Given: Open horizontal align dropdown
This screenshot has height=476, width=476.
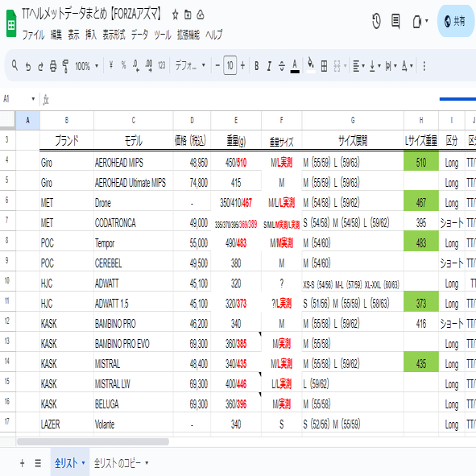Looking at the screenshot, I should point(358,66).
